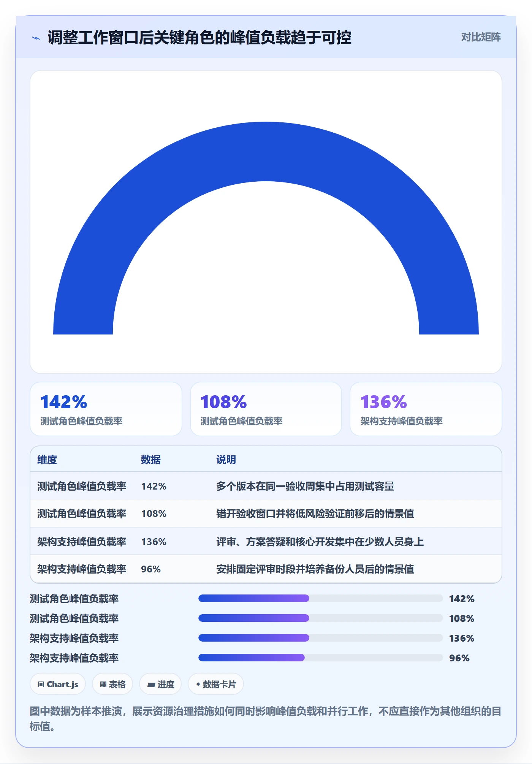Viewport: 532px width, 764px height.
Task: Click the 96% cell in the table
Action: click(x=151, y=569)
